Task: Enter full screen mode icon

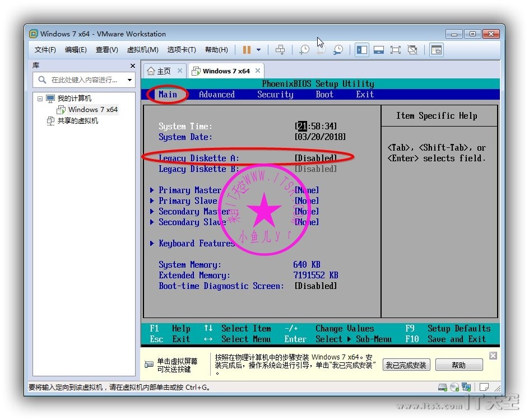Action: pos(396,50)
